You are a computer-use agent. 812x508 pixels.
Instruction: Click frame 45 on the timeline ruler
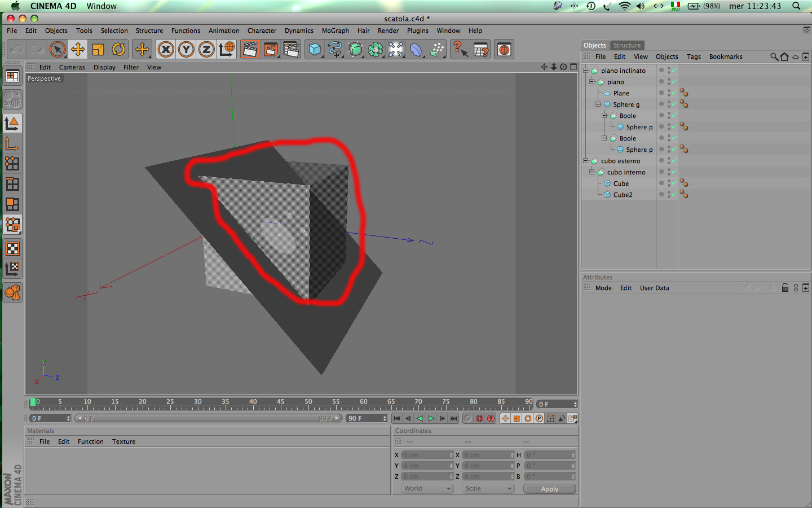[281, 403]
